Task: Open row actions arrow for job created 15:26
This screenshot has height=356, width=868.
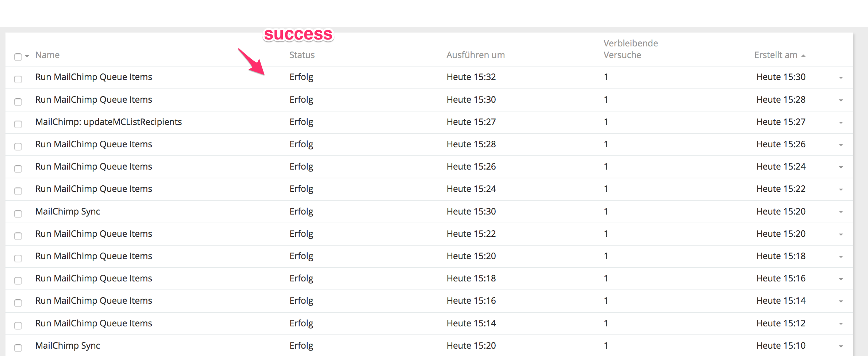Action: [841, 145]
